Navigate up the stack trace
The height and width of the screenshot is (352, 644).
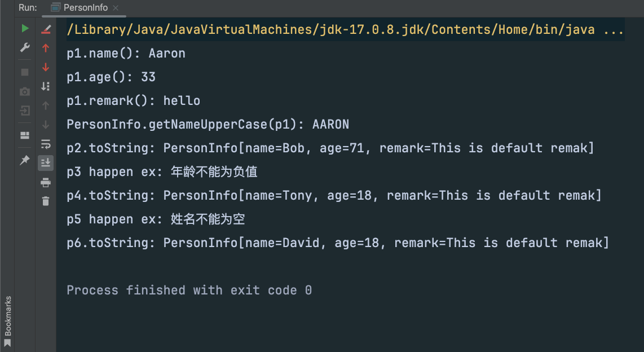tap(45, 48)
